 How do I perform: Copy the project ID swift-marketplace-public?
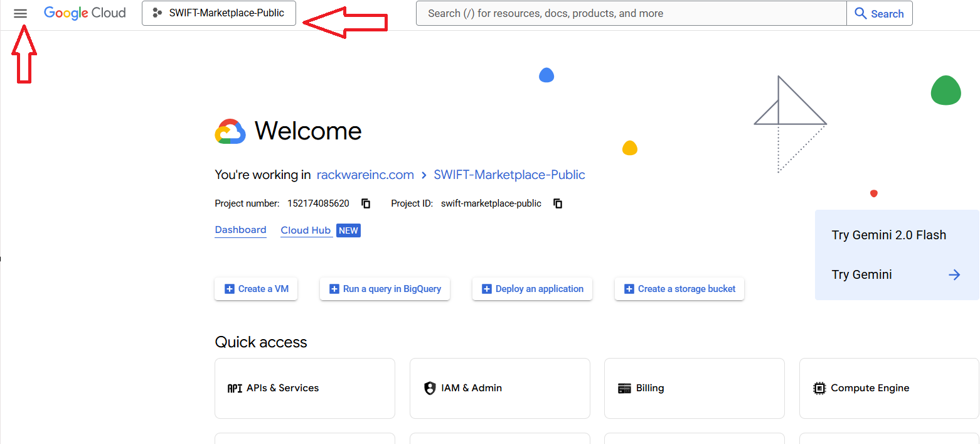[x=558, y=203]
